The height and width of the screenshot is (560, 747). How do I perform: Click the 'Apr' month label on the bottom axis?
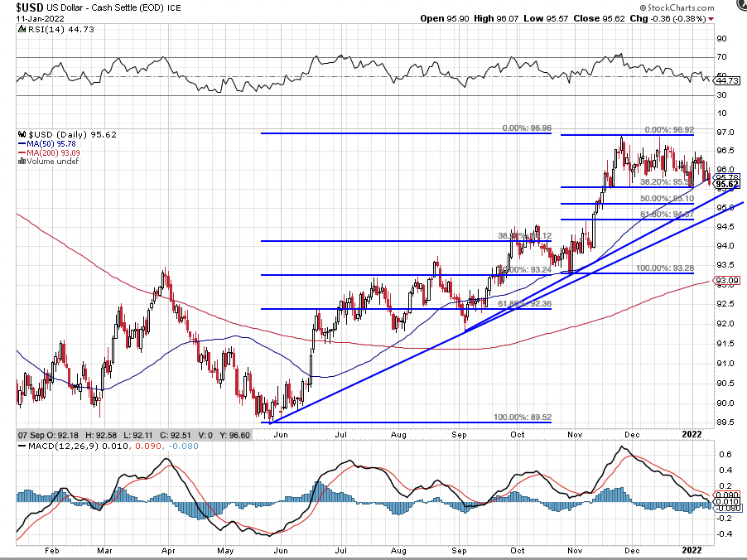168,550
